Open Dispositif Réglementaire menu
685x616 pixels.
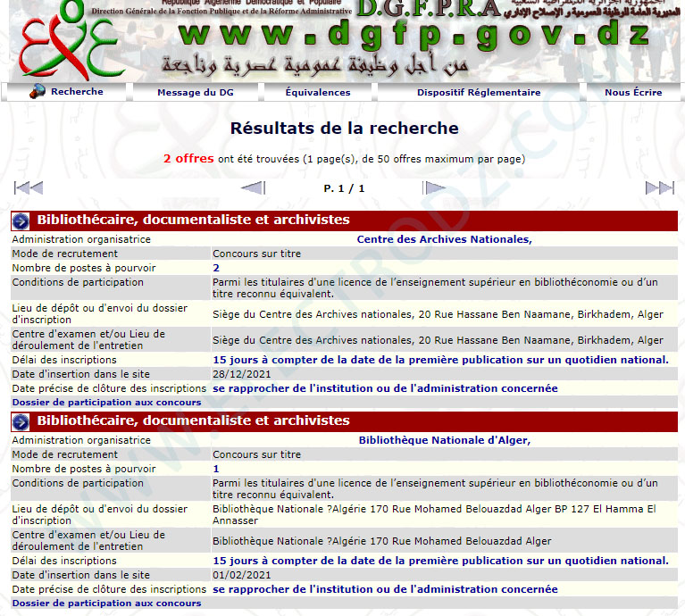(x=479, y=93)
